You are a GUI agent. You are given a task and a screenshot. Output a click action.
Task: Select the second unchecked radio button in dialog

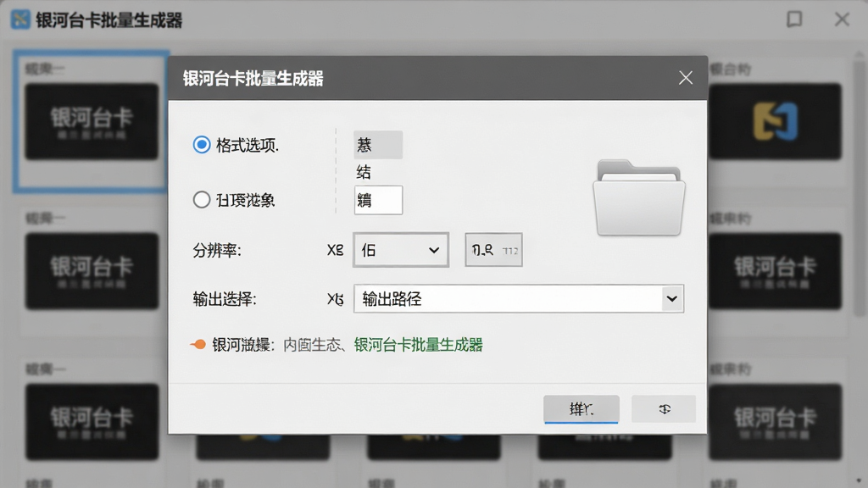pyautogui.click(x=202, y=200)
